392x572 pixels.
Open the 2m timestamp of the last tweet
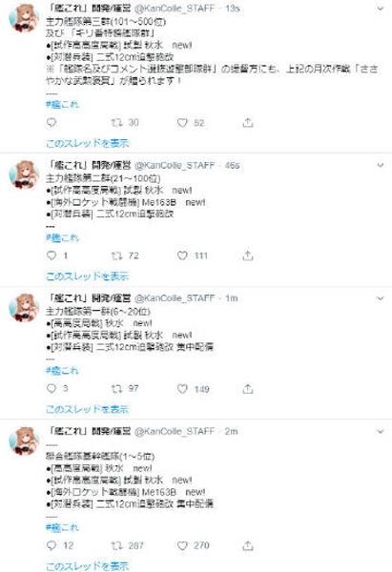click(232, 432)
